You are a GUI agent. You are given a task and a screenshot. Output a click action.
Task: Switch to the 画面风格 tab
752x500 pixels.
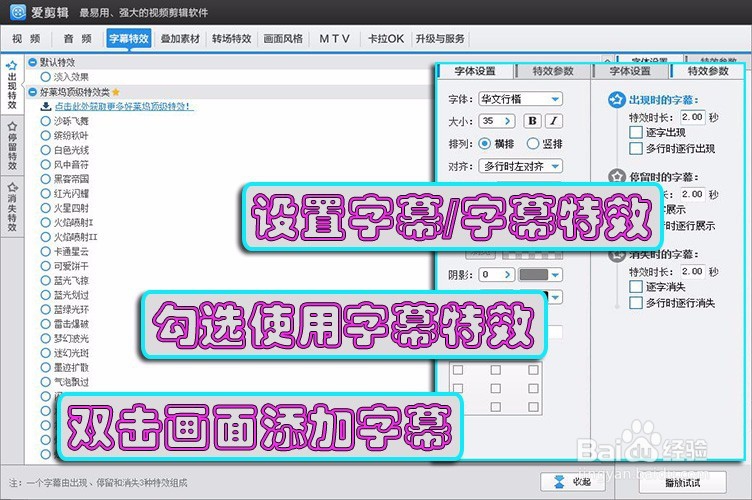pyautogui.click(x=283, y=39)
